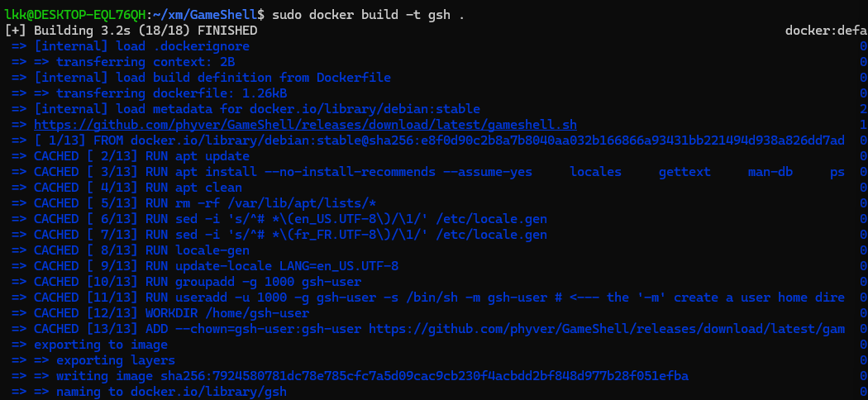Click the [1/13] FROM debian:stable sha256 line
This screenshot has height=400, width=868.
[x=438, y=140]
